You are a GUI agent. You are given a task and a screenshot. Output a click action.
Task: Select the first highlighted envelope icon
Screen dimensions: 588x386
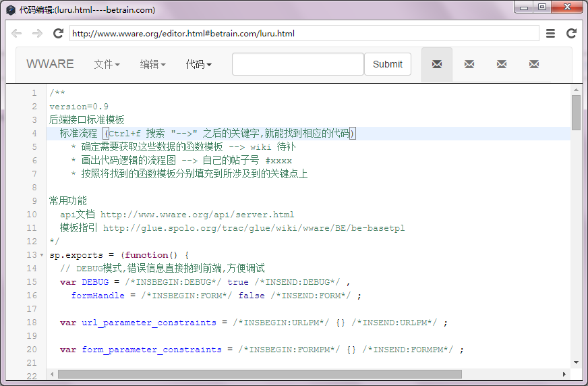[437, 64]
